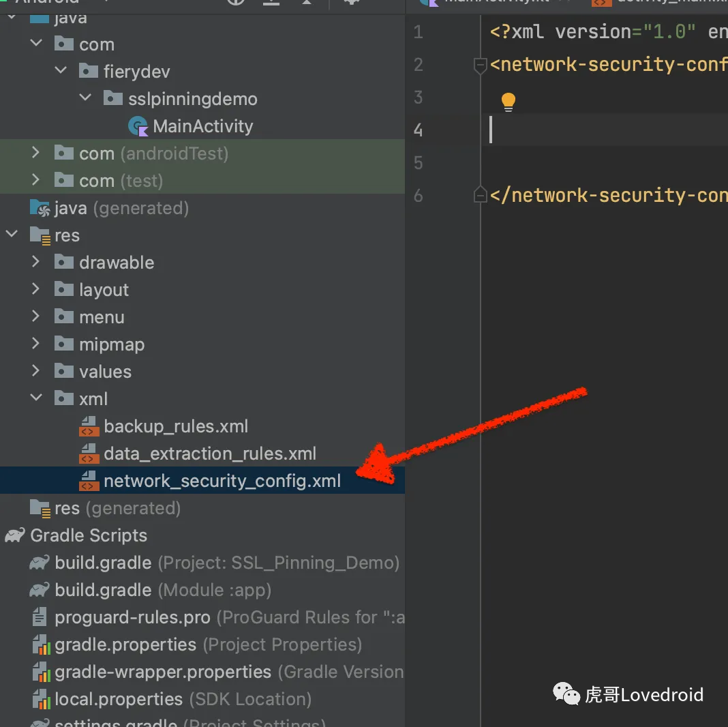Expand the values folder chevron
This screenshot has width=728, height=727.
tap(35, 371)
